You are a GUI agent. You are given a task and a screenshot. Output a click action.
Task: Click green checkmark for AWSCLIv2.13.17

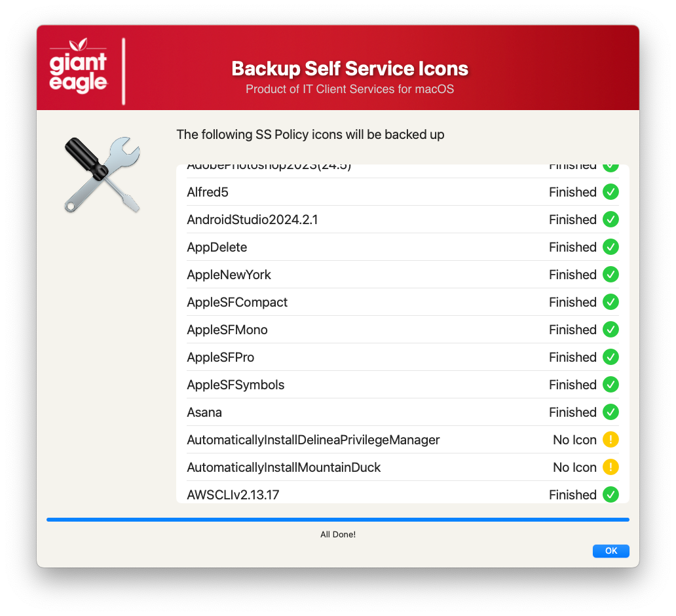[x=610, y=495]
